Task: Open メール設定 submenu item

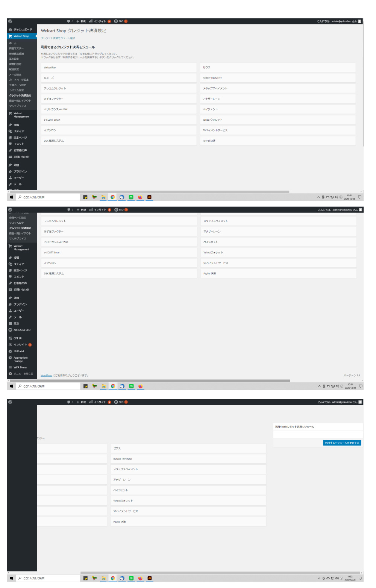Action: point(15,75)
